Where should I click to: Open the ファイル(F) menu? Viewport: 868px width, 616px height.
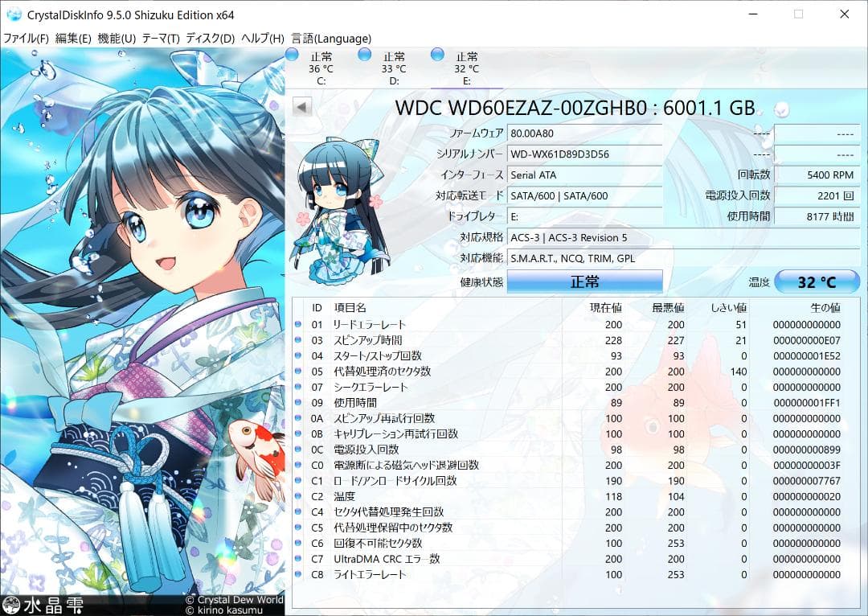point(24,38)
